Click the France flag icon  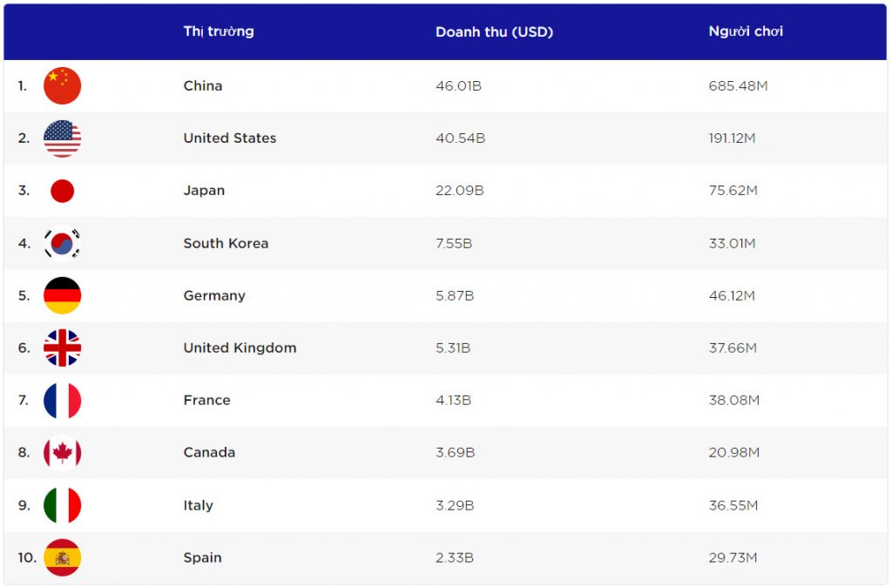click(x=62, y=401)
